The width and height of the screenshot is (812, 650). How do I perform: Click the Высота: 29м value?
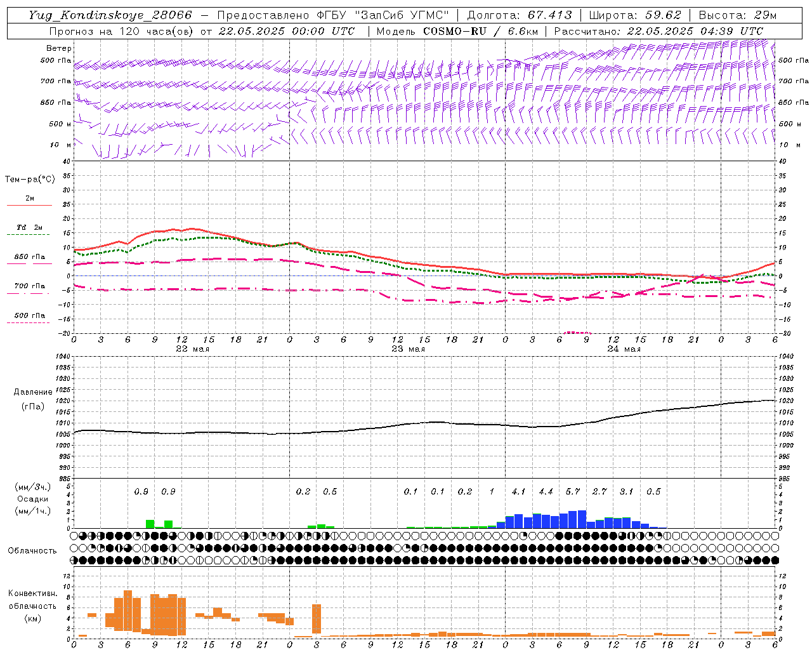737,15
